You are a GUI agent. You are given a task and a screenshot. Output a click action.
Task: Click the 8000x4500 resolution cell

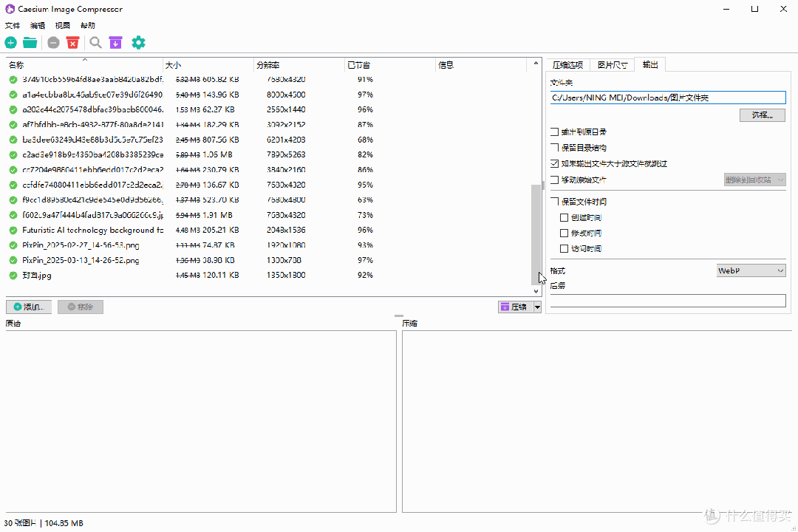pyautogui.click(x=286, y=95)
